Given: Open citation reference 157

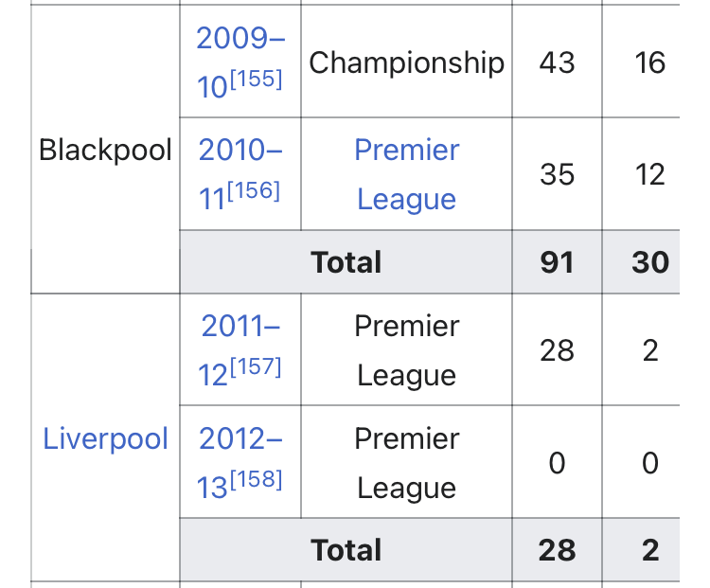Looking at the screenshot, I should (x=256, y=367).
